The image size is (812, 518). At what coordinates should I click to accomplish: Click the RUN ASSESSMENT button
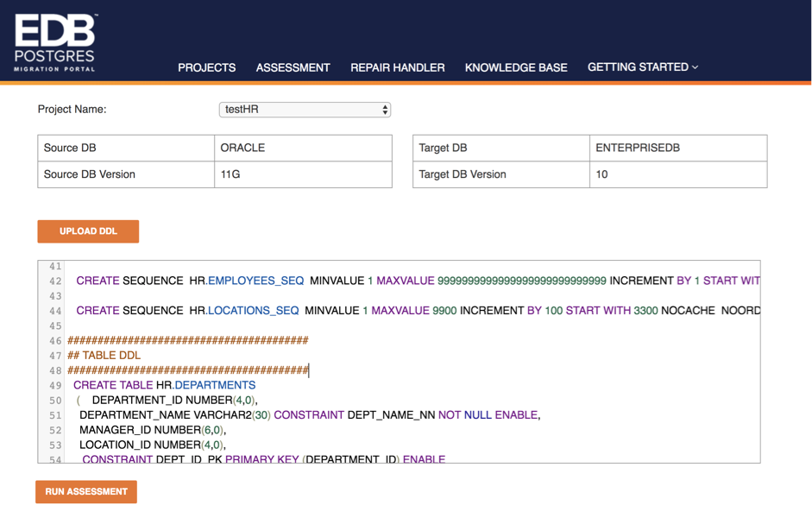click(x=86, y=491)
